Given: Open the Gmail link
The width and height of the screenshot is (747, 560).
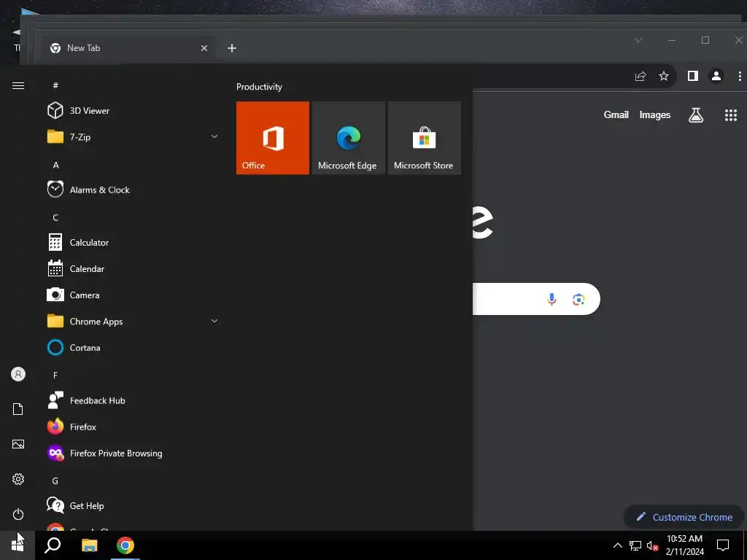Looking at the screenshot, I should point(616,114).
